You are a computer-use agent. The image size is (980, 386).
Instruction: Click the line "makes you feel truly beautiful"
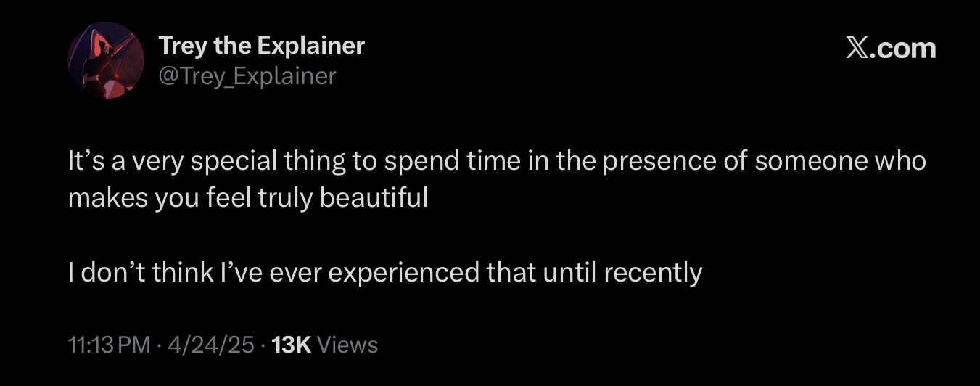pos(247,197)
